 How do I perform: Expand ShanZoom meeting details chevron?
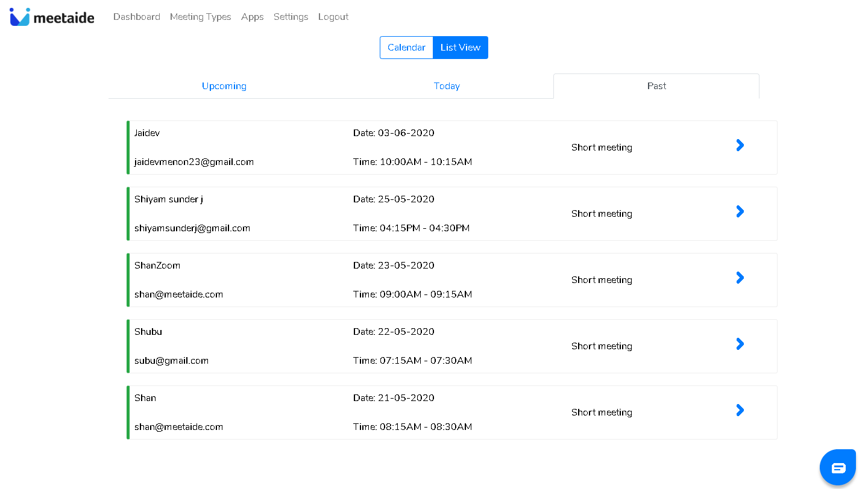740,278
